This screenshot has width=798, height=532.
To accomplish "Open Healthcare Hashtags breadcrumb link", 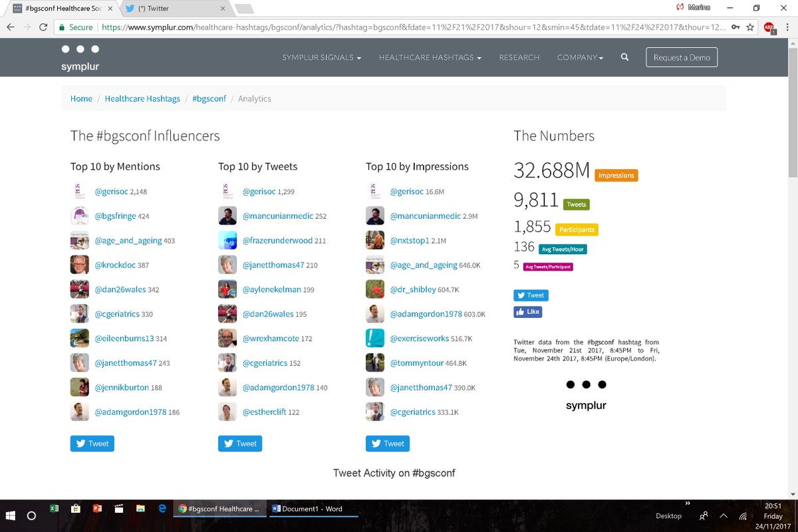I will (x=142, y=98).
